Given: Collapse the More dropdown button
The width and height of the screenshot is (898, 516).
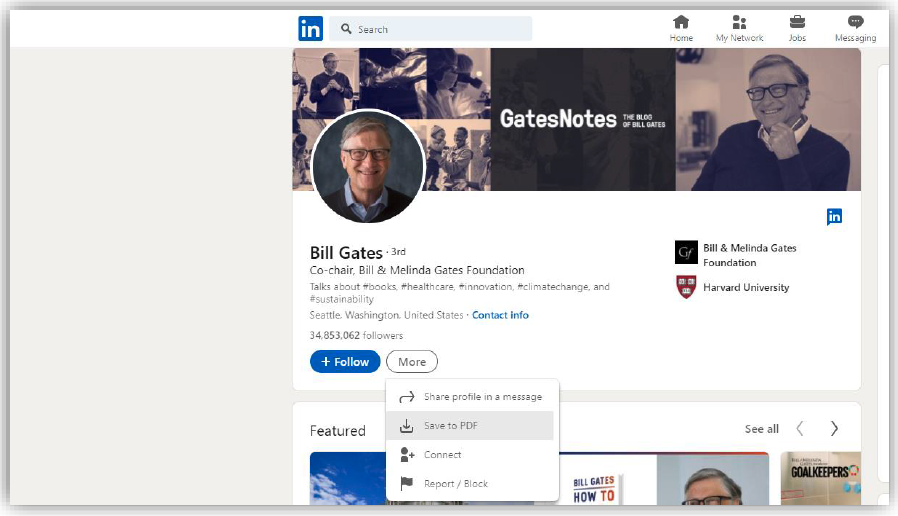Looking at the screenshot, I should (412, 362).
